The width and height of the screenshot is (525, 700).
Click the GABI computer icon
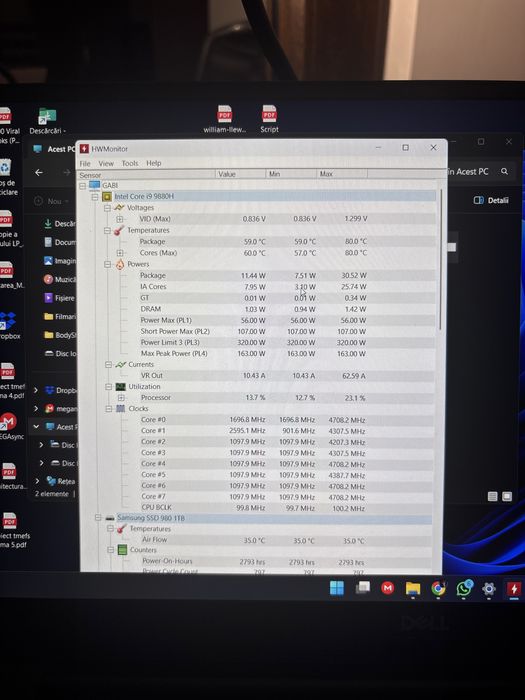tap(94, 185)
